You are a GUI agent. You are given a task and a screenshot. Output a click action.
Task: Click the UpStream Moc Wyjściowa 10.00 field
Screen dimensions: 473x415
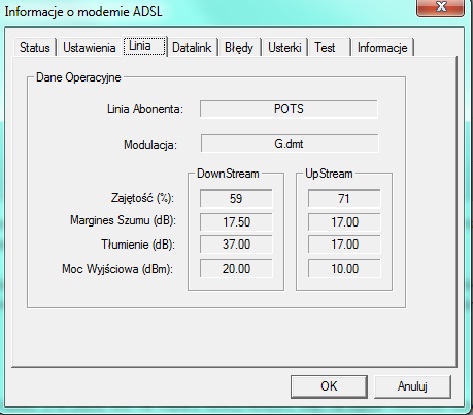pos(344,268)
